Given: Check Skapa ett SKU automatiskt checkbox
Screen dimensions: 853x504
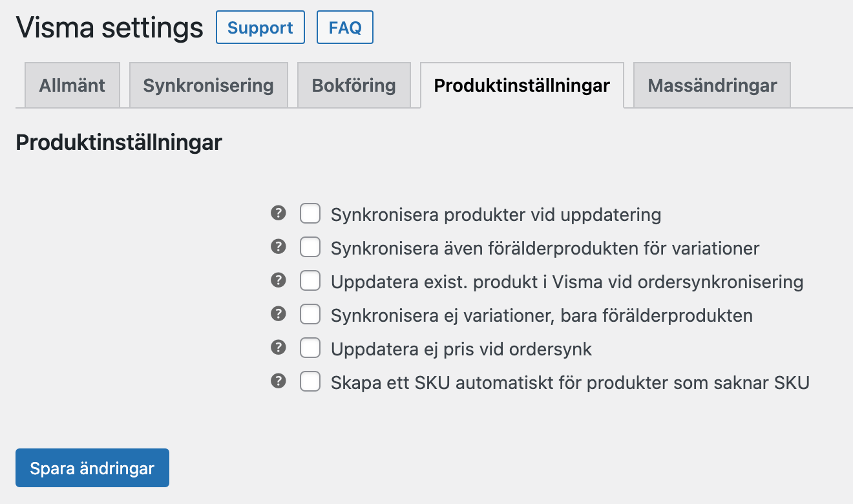Looking at the screenshot, I should (x=310, y=382).
